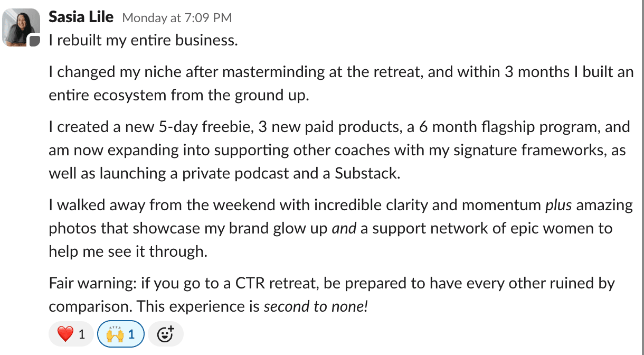Click the line "I rebuilt my entire business."
644x355 pixels.
point(143,40)
